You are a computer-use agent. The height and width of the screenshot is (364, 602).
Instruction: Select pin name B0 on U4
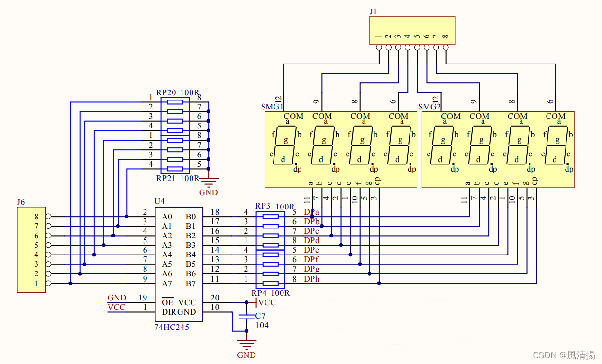[x=191, y=217]
